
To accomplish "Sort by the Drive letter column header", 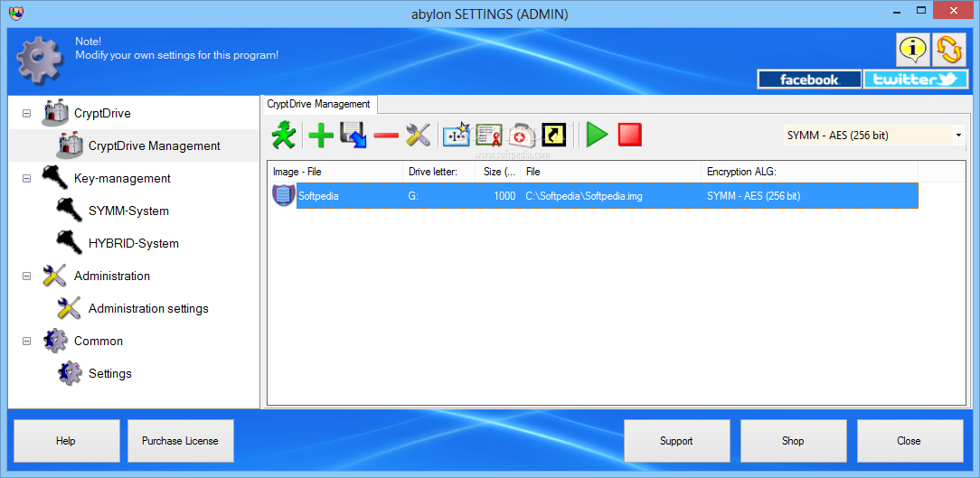I will point(438,171).
